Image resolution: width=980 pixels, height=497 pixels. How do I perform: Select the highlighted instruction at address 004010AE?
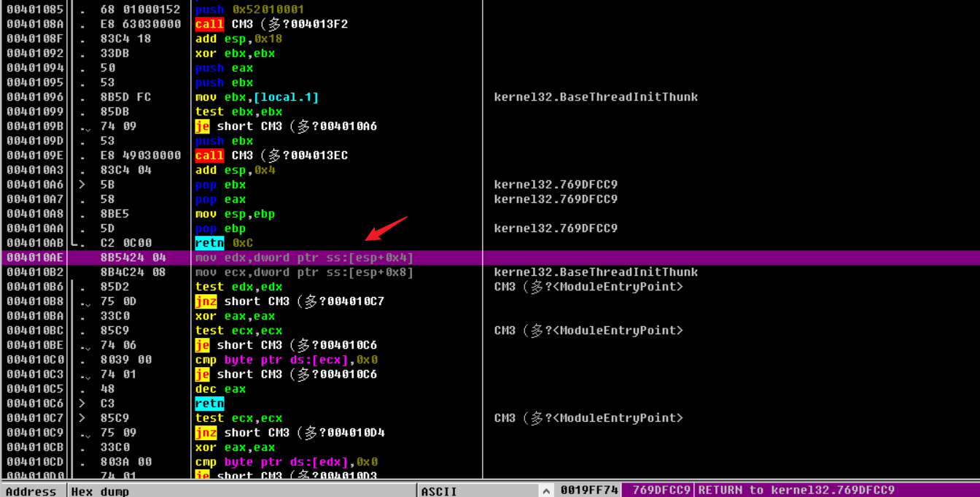click(x=304, y=258)
